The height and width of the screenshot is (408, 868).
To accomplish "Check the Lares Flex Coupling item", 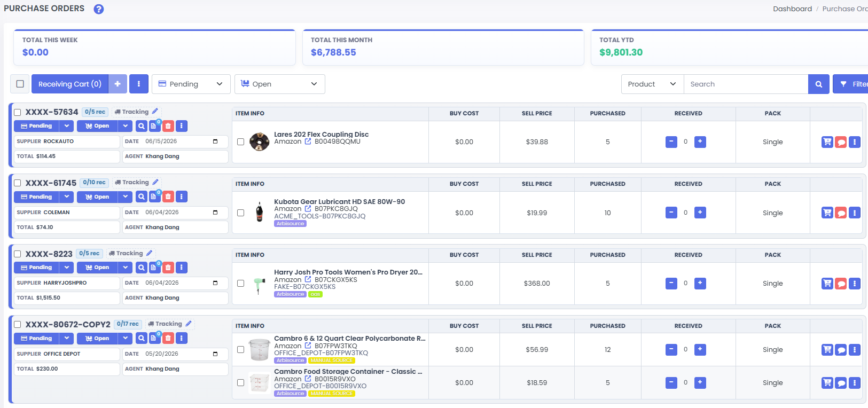I will 240,142.
